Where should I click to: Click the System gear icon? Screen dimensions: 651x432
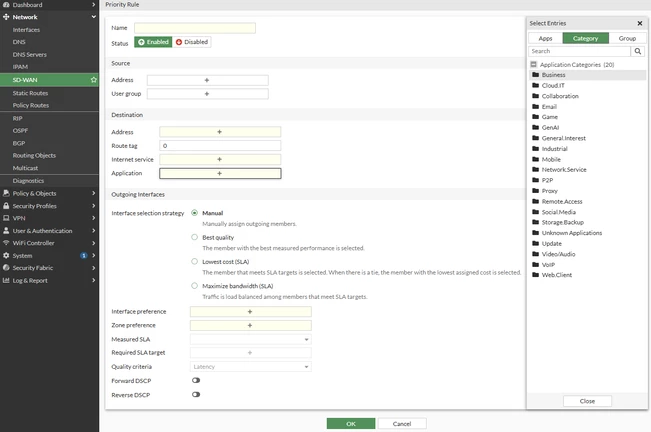(6, 255)
